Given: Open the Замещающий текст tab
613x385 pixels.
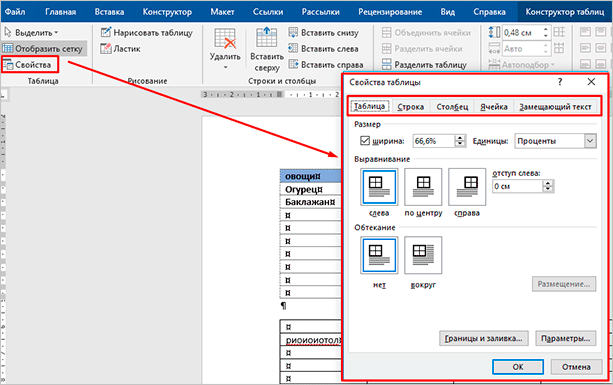Looking at the screenshot, I should (555, 106).
